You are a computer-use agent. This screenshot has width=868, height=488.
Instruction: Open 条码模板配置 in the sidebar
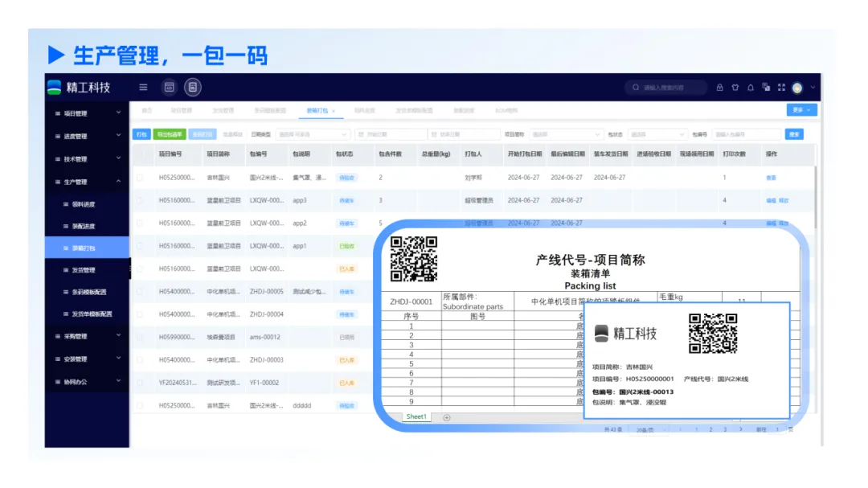click(x=88, y=292)
